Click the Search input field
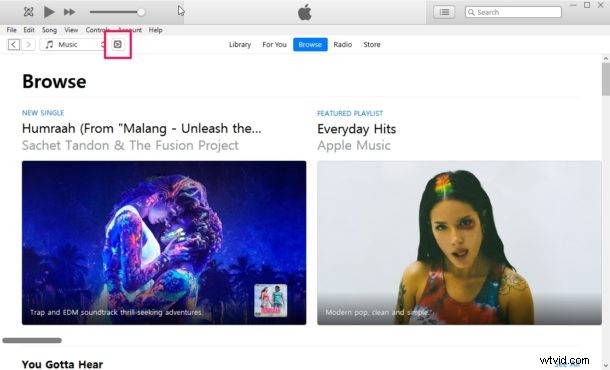This screenshot has height=370, width=610. (513, 12)
